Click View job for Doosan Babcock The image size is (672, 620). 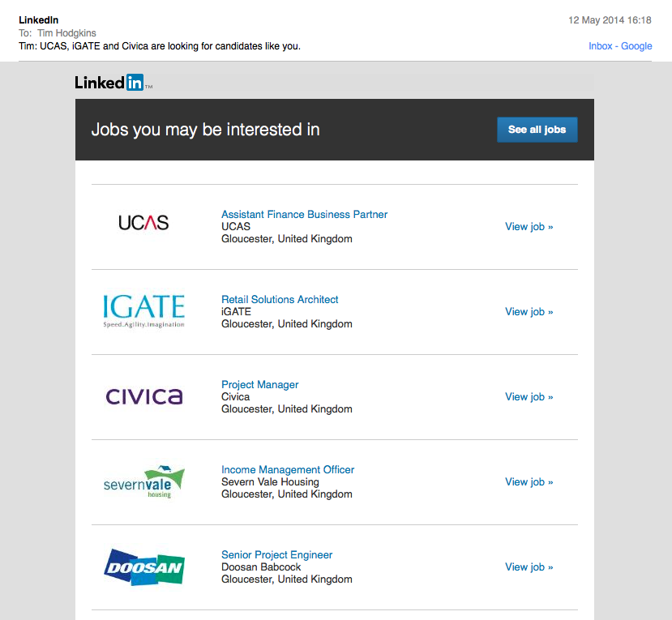(x=529, y=567)
